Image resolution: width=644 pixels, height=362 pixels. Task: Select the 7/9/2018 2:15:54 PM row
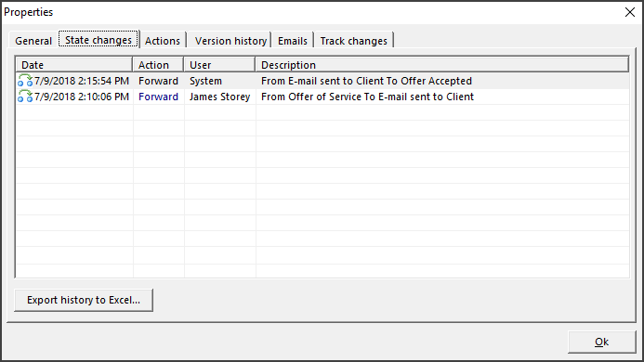pos(322,81)
